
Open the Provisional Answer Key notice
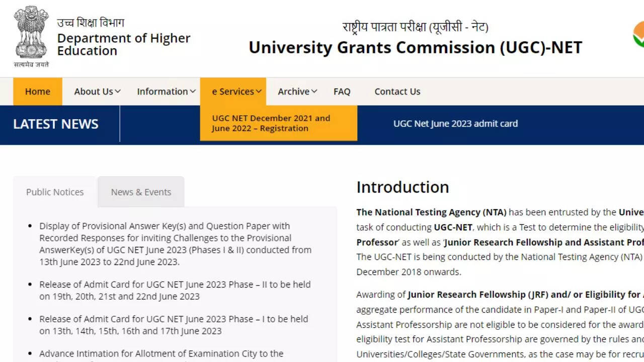coord(175,244)
